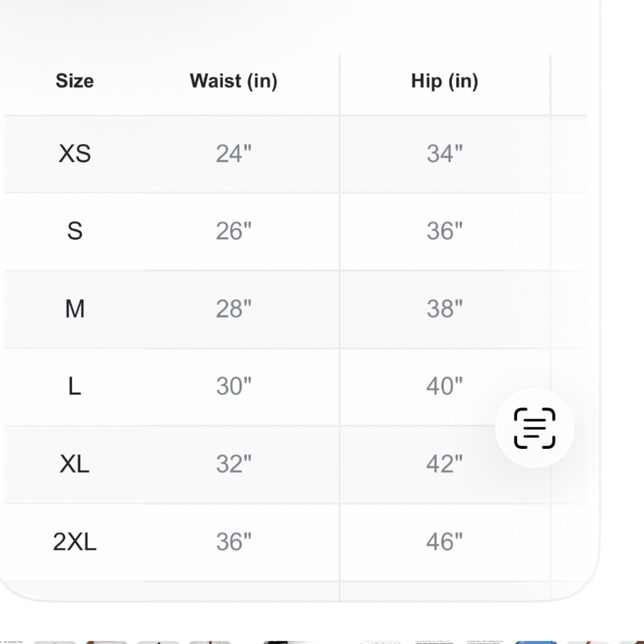Select the XL size row label
The width and height of the screenshot is (644, 644).
pos(75,464)
